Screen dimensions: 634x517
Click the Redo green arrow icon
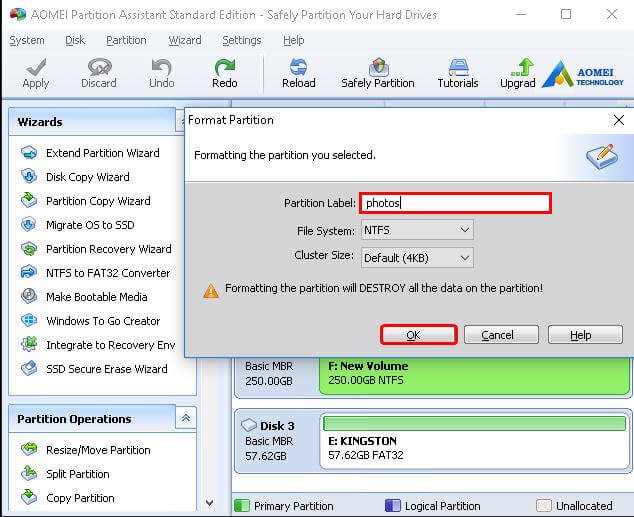click(225, 67)
